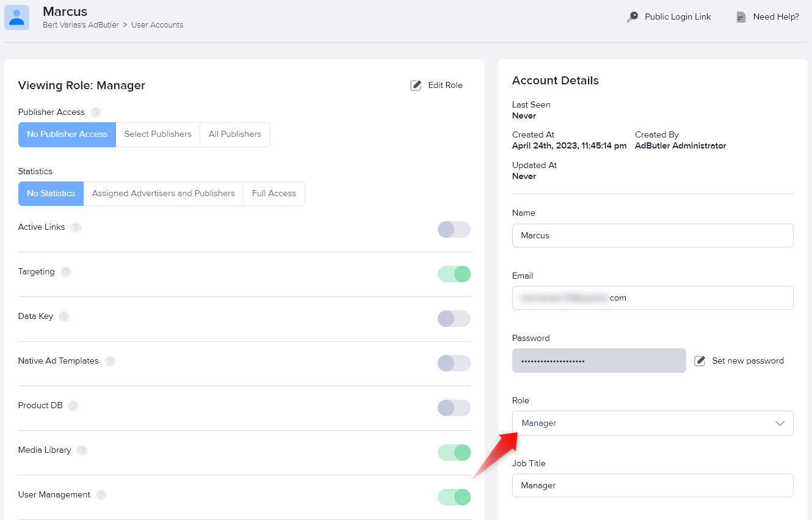Select No Publisher Access option

tap(67, 134)
